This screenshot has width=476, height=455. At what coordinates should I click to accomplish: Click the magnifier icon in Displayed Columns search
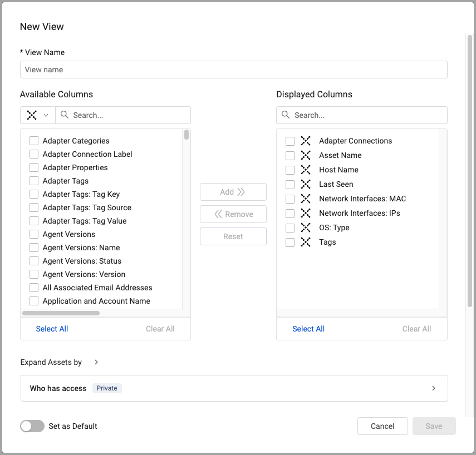point(286,115)
